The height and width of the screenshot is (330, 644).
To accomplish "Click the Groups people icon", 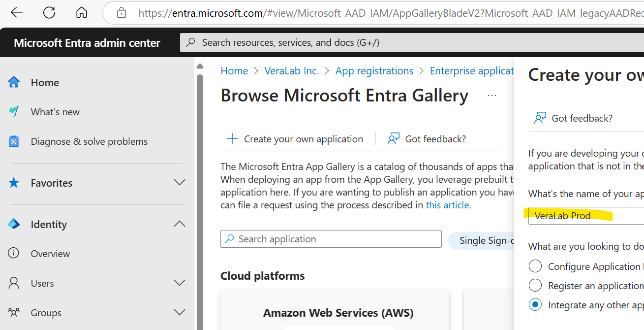I will 14,313.
